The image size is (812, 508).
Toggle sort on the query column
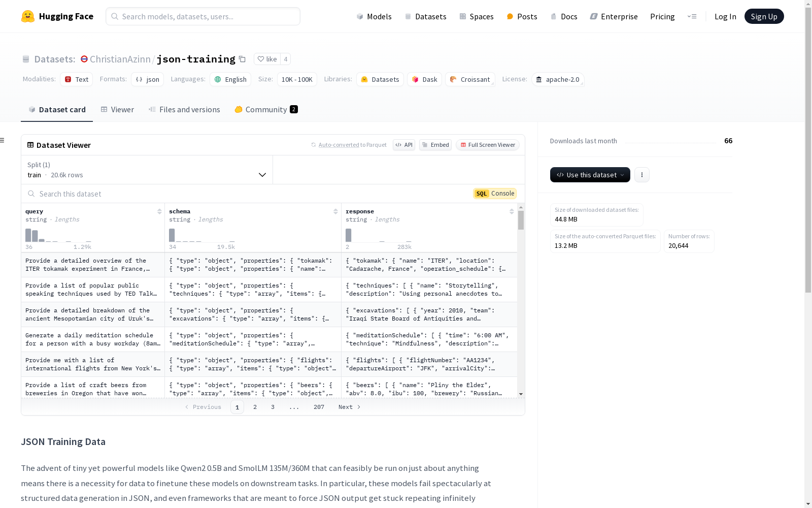click(x=159, y=211)
